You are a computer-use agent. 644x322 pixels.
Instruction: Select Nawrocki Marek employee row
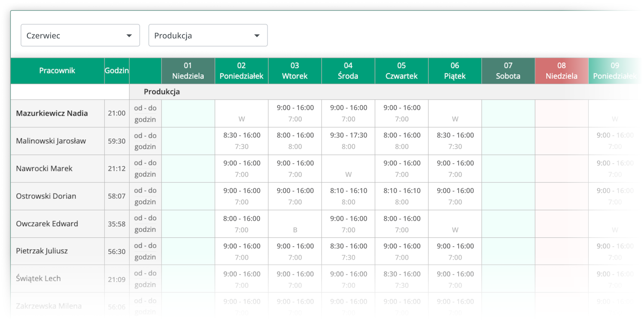click(44, 168)
